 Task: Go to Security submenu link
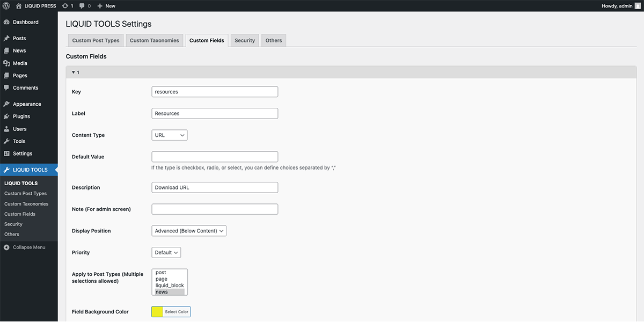pyautogui.click(x=13, y=224)
